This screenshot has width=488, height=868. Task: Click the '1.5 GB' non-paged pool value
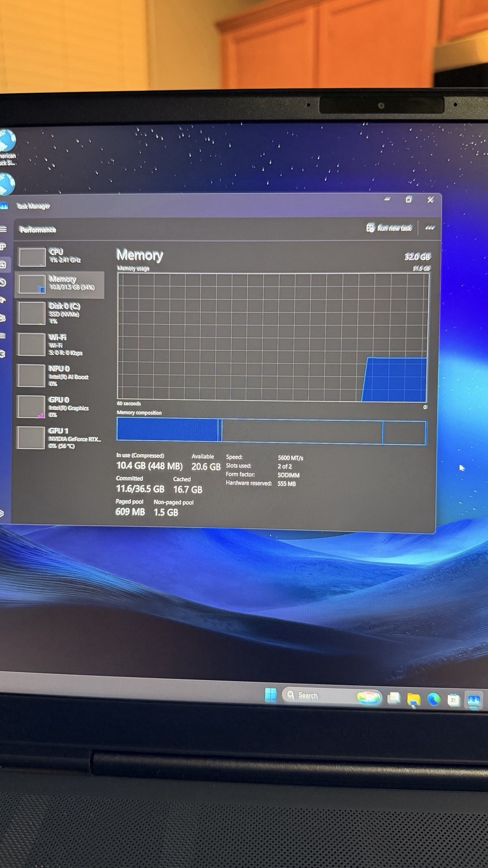pyautogui.click(x=166, y=512)
